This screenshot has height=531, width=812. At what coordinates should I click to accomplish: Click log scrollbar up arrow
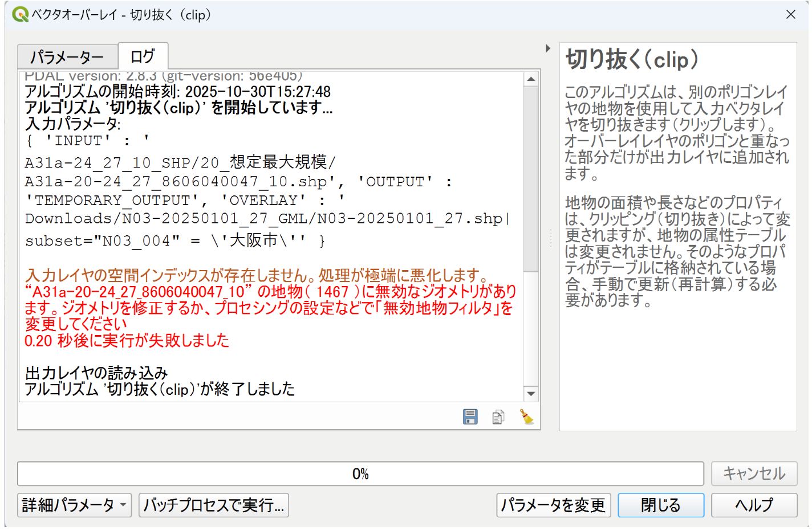coord(531,79)
